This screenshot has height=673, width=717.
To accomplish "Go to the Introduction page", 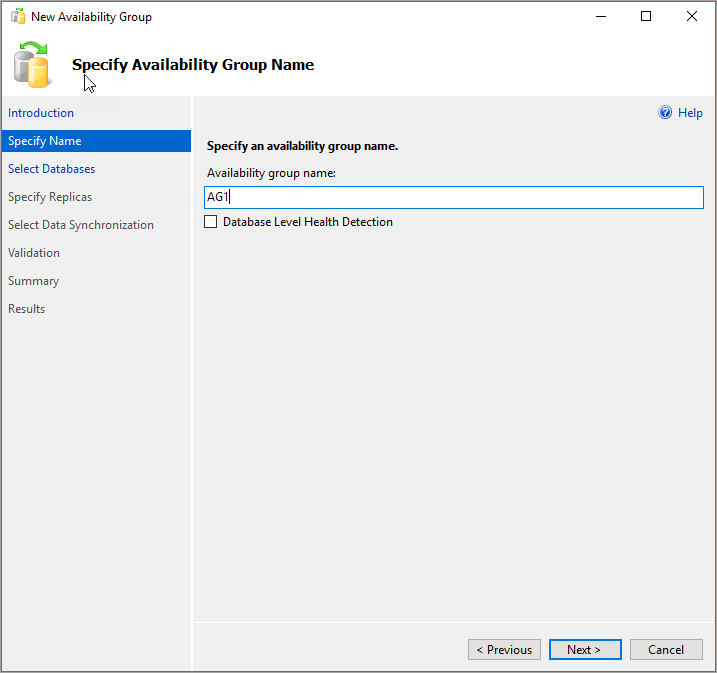I will (41, 113).
